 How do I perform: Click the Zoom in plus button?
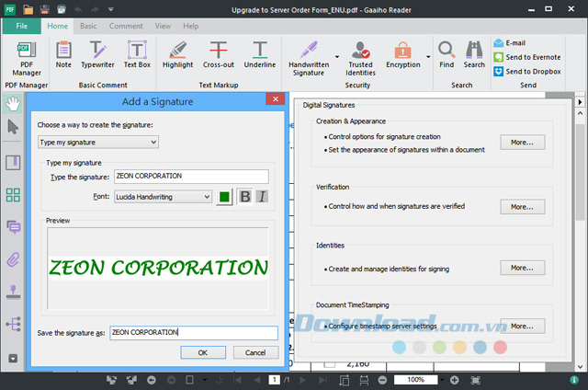pos(454,380)
